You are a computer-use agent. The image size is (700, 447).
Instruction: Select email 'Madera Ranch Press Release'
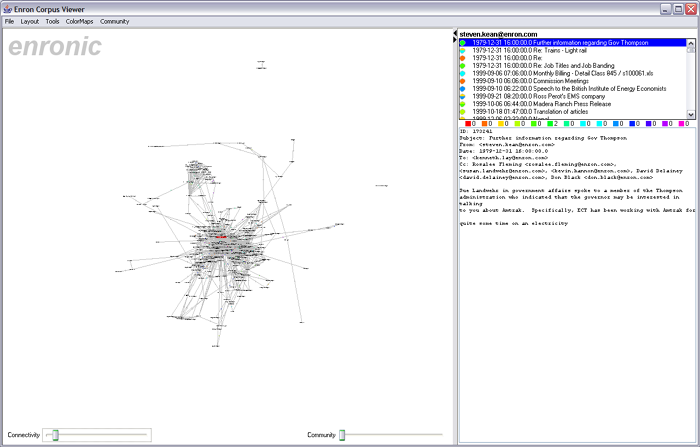pos(572,104)
